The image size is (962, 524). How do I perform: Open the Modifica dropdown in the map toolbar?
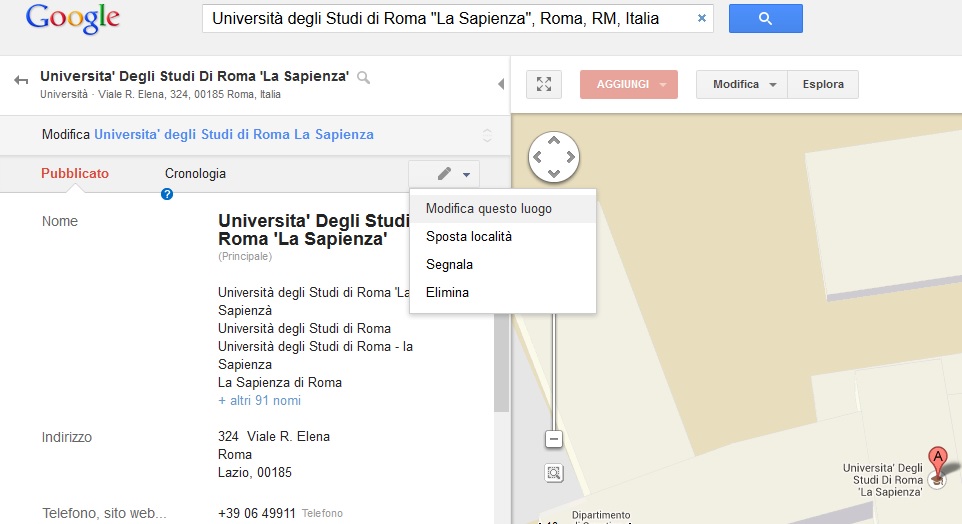click(x=742, y=84)
